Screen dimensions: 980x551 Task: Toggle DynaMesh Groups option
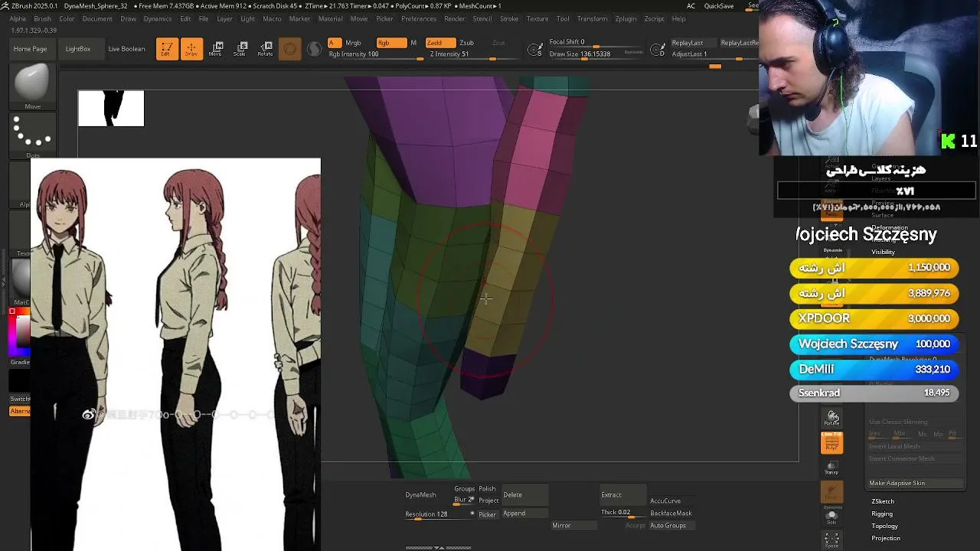point(464,489)
